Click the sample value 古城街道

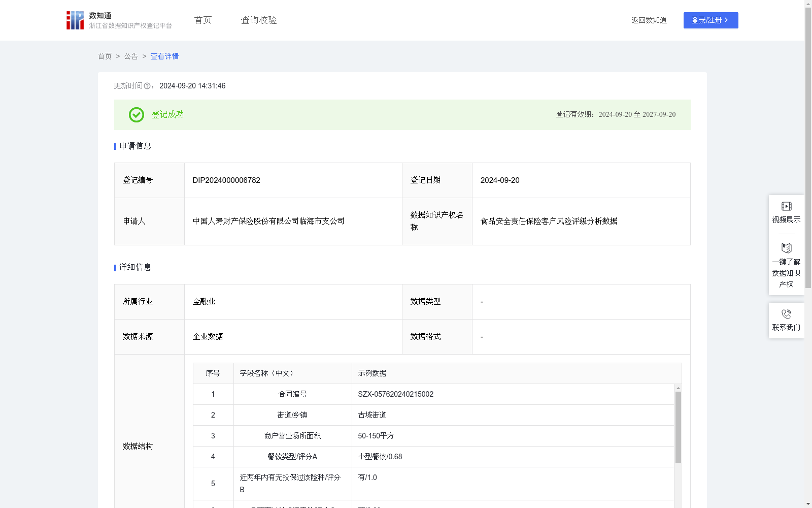point(372,415)
